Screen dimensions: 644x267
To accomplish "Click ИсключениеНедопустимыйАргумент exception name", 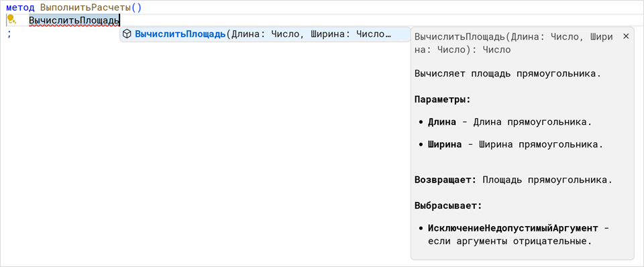I will [x=513, y=228].
